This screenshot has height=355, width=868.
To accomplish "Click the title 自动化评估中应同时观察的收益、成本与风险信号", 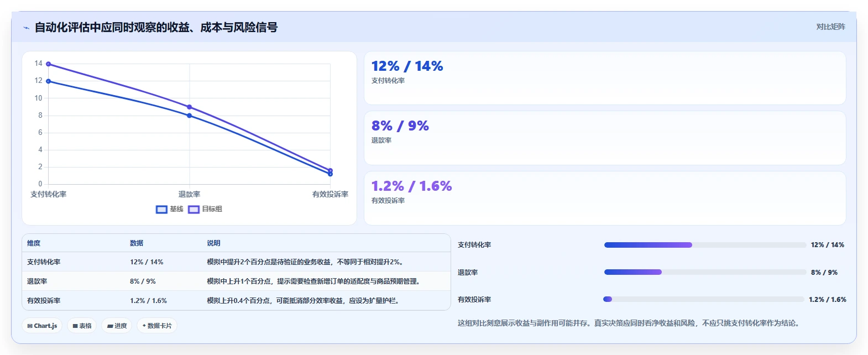I will [156, 28].
